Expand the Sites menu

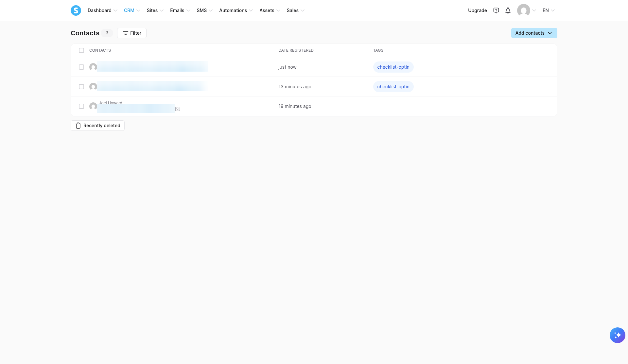click(155, 10)
